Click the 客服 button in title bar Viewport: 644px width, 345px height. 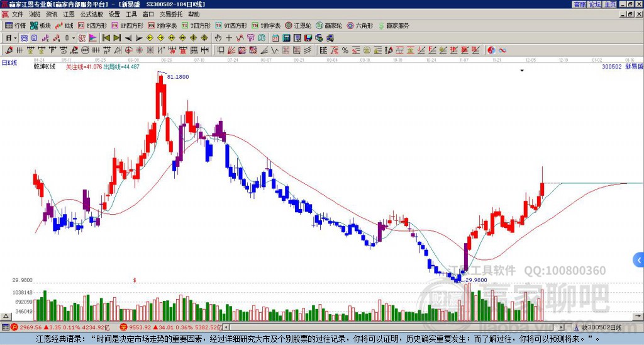coord(580,4)
